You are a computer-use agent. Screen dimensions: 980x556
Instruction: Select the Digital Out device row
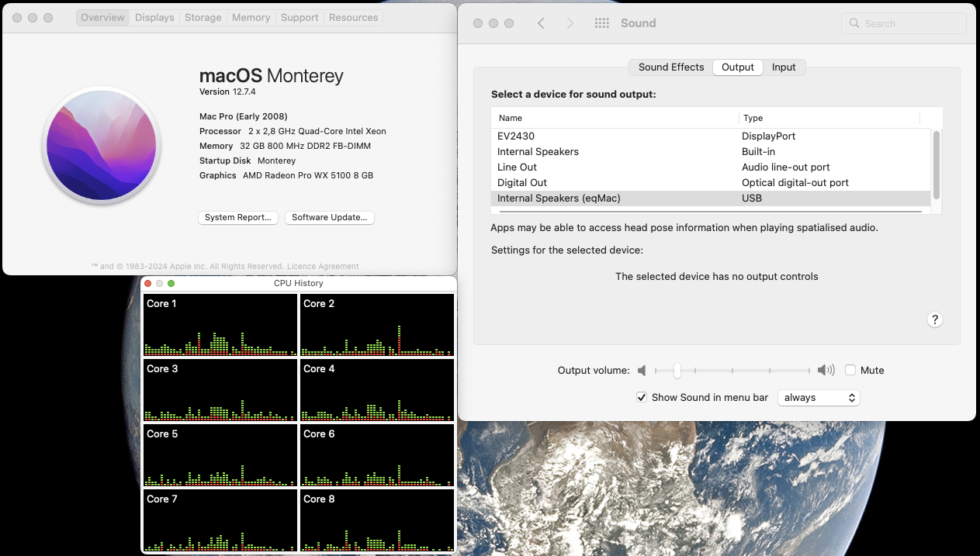(x=711, y=183)
